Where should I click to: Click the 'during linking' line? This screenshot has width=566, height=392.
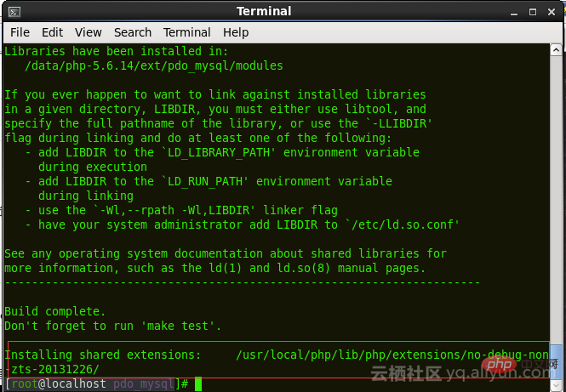pos(86,196)
